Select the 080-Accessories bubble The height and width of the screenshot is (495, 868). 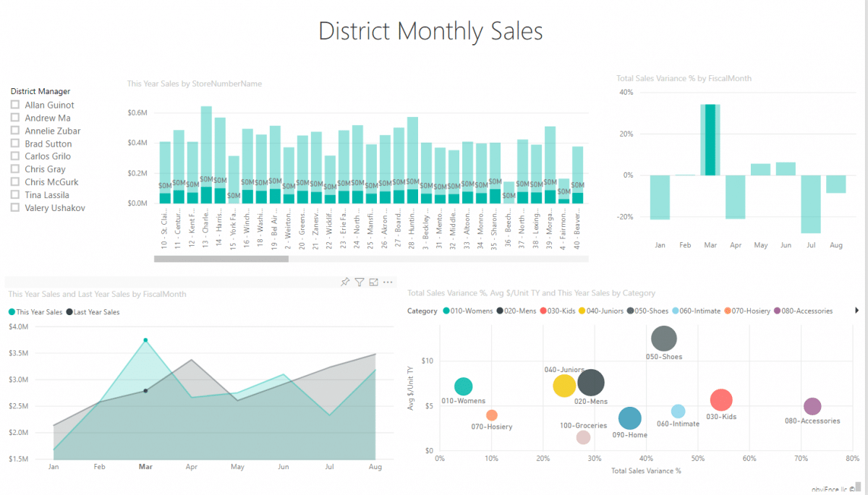pos(812,407)
